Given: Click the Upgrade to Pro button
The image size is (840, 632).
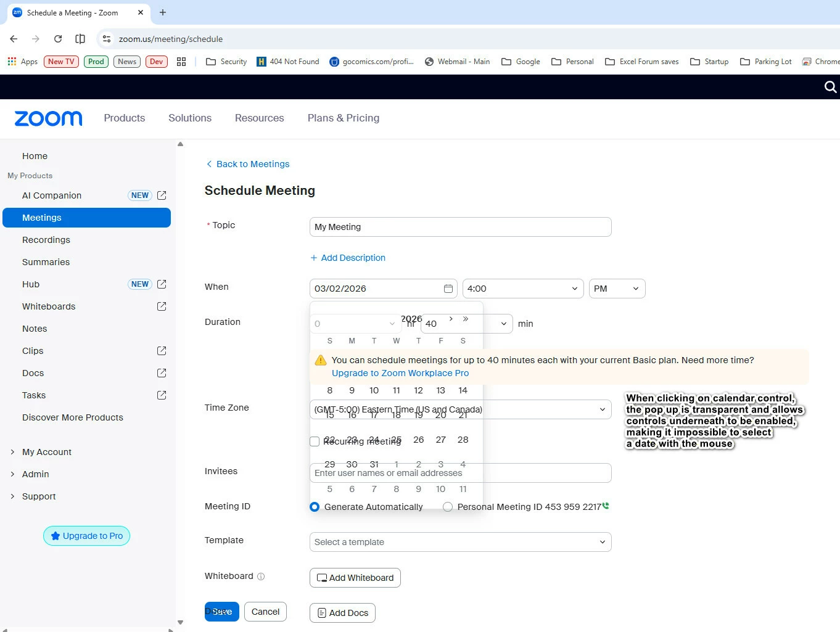Looking at the screenshot, I should (86, 536).
